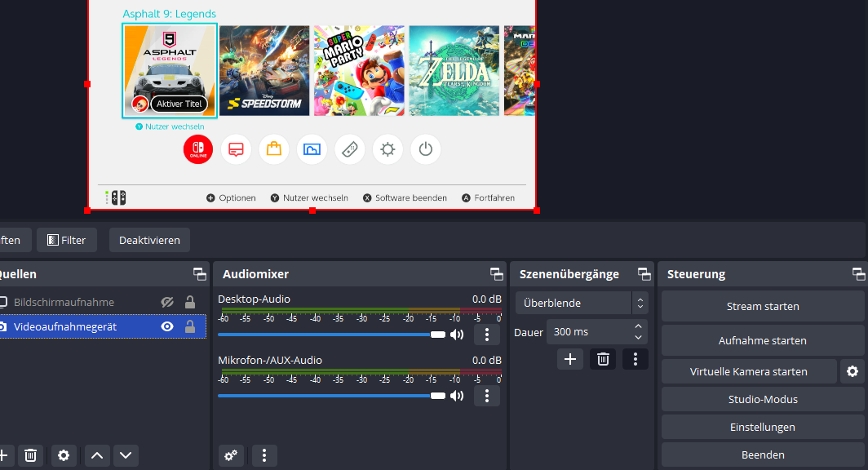This screenshot has height=470, width=868.
Task: Click Nutzer wechseln under the Asphalt tile
Action: click(170, 126)
